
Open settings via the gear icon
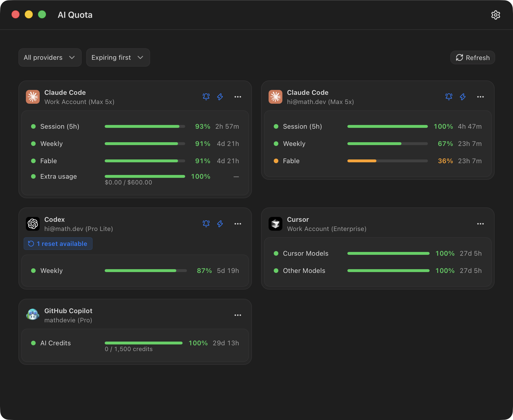click(495, 15)
